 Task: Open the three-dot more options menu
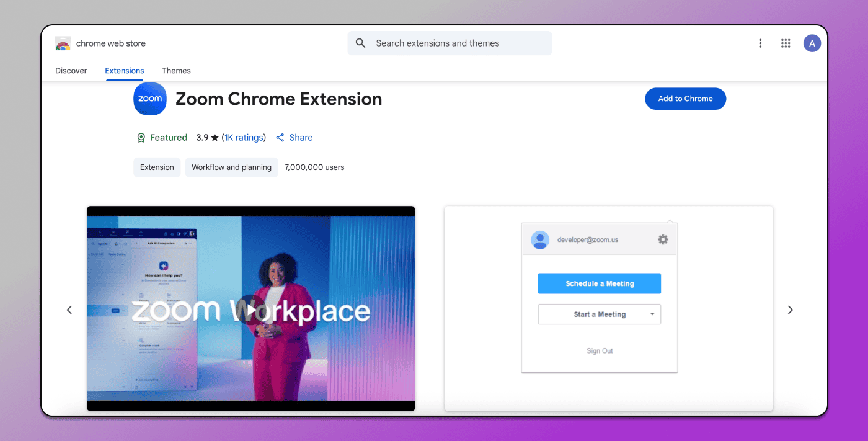pyautogui.click(x=760, y=43)
